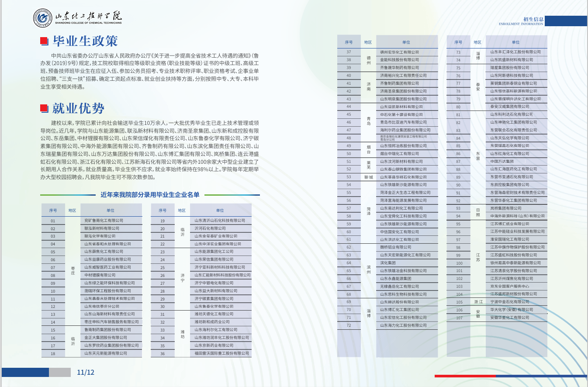Click the 11/12 page number
The image size is (588, 387).
point(86,373)
